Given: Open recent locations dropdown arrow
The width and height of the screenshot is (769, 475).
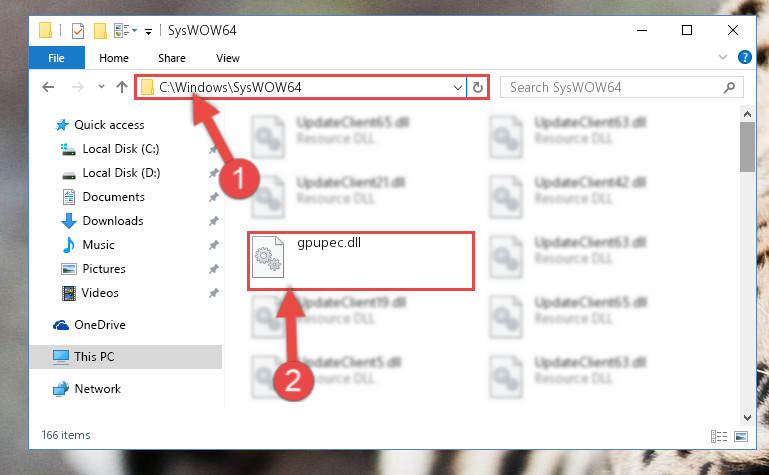Looking at the screenshot, I should (x=101, y=87).
